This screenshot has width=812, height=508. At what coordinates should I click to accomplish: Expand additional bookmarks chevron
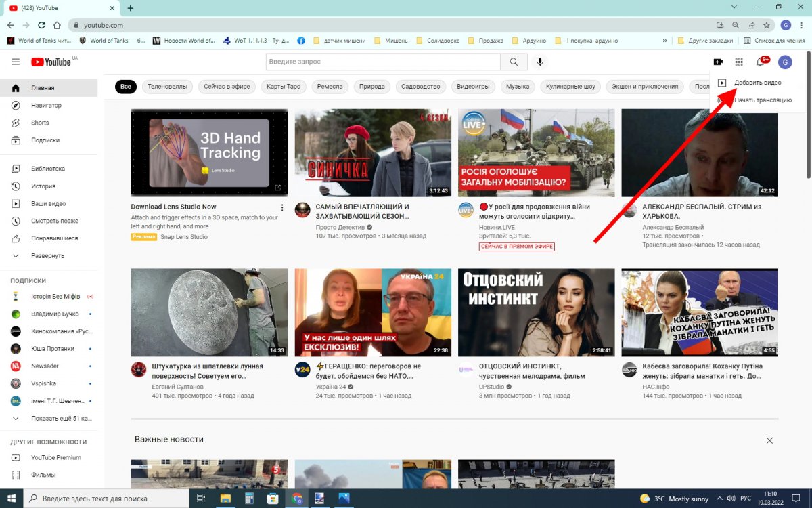point(665,41)
